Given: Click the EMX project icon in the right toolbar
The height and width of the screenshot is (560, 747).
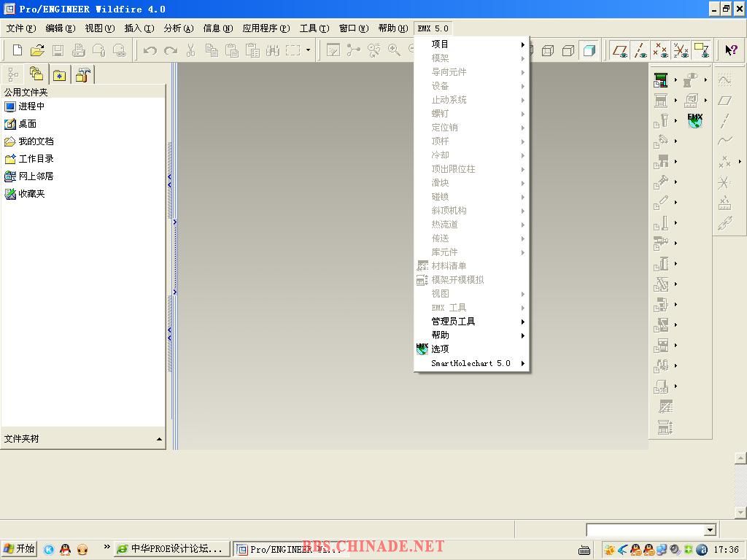Looking at the screenshot, I should click(x=661, y=80).
